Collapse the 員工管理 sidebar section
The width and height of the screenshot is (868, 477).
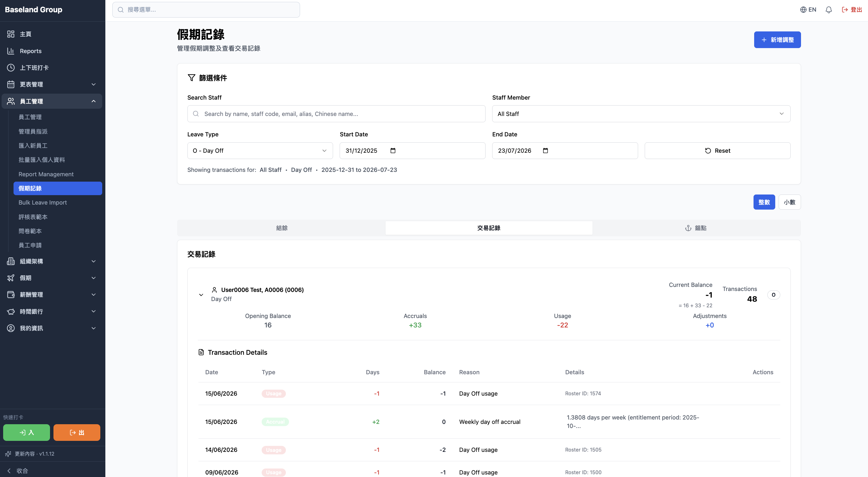53,101
